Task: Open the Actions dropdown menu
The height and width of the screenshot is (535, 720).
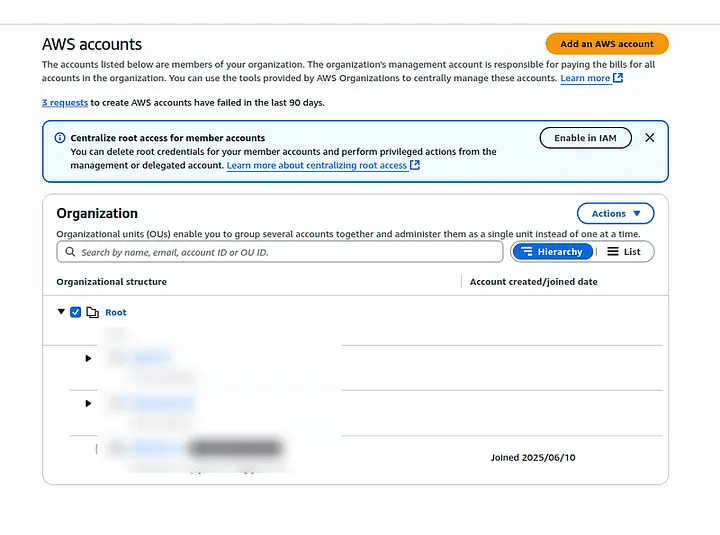Action: pos(615,214)
